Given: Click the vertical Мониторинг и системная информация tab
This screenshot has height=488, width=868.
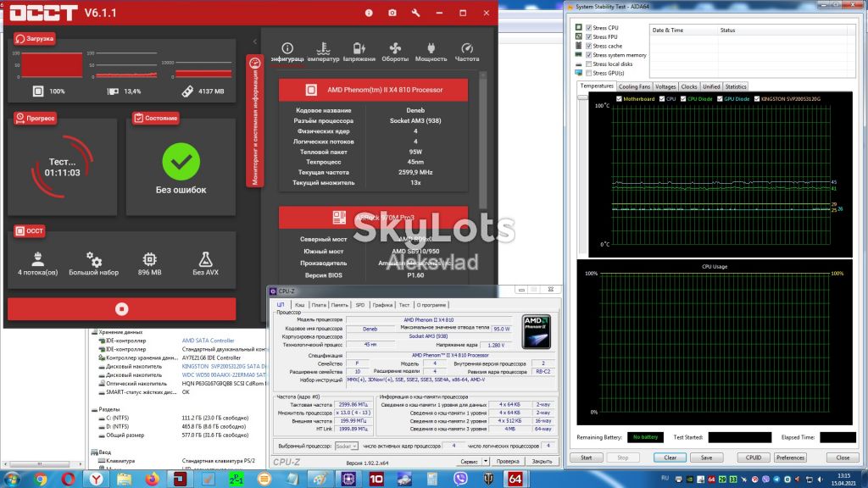Looking at the screenshot, I should [254, 121].
